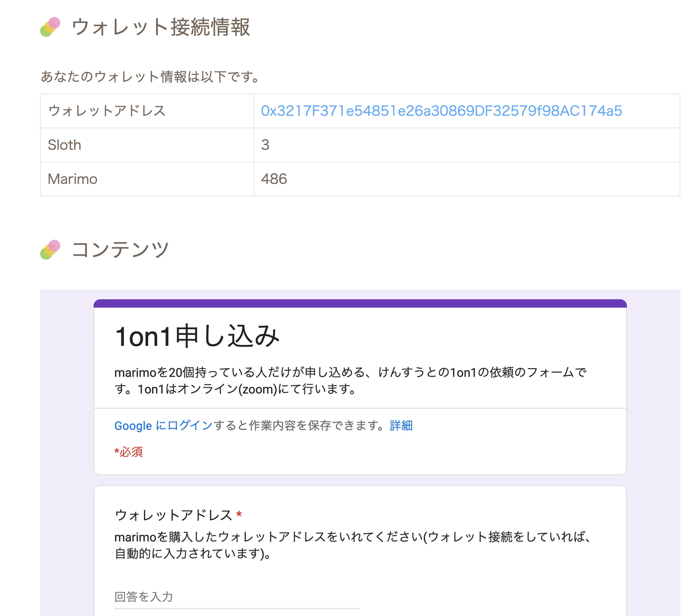This screenshot has width=700, height=616.
Task: Open the 詳細 link in the form
Action: tap(400, 425)
